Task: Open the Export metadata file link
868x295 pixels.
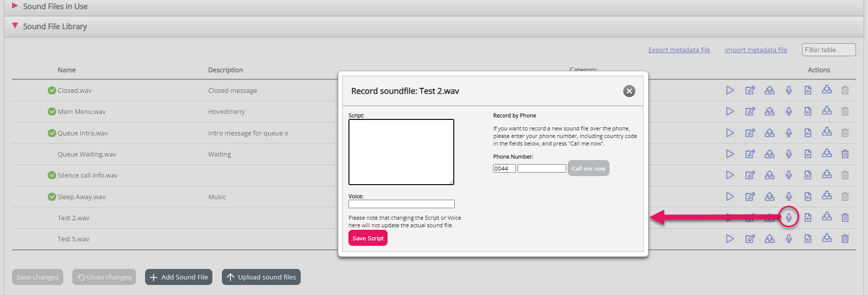Action: [679, 50]
